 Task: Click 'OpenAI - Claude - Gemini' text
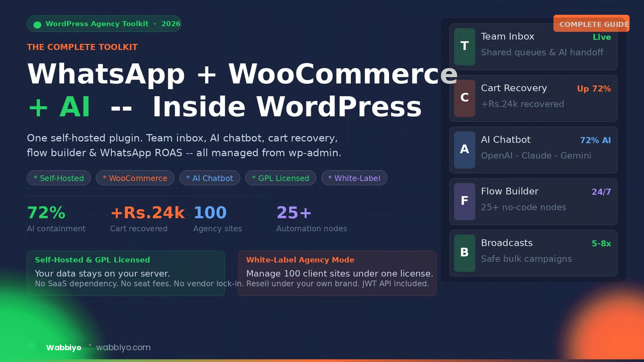pyautogui.click(x=536, y=156)
